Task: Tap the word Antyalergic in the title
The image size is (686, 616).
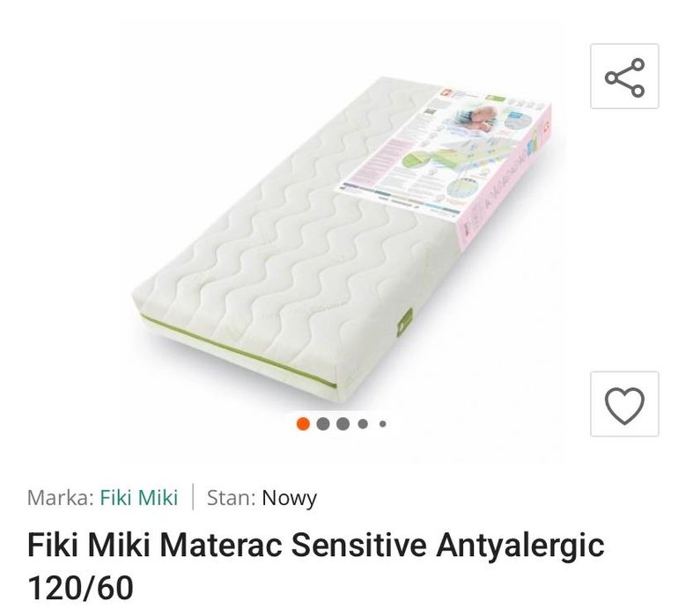Action: tap(520, 546)
